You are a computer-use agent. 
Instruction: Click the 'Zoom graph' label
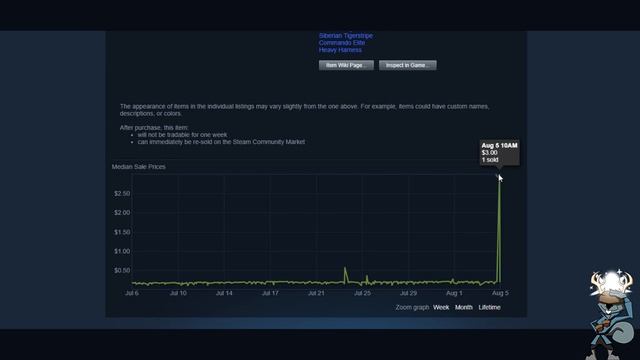[x=412, y=307]
